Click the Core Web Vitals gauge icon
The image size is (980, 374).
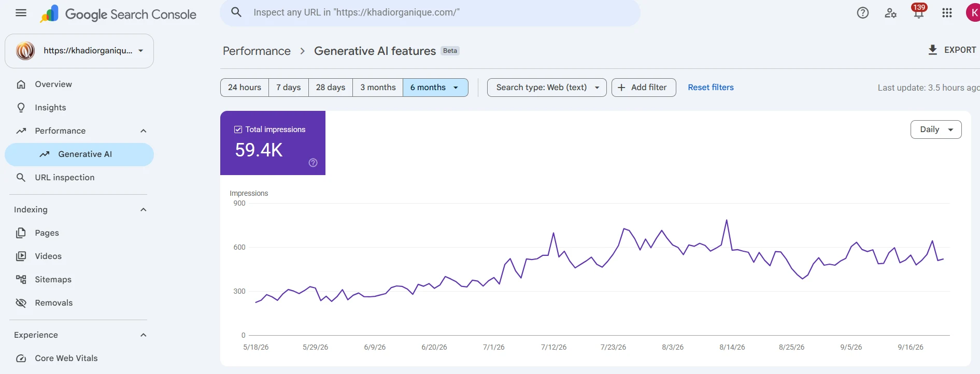point(21,358)
